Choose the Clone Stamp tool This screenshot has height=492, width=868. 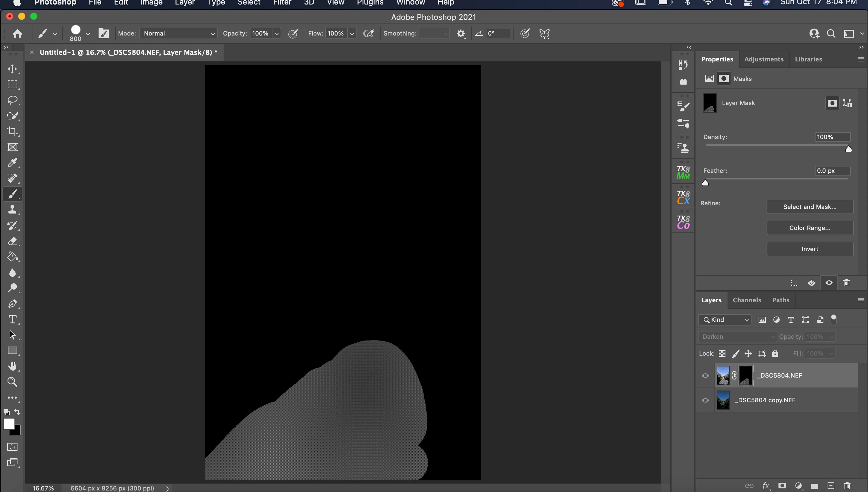(x=13, y=210)
